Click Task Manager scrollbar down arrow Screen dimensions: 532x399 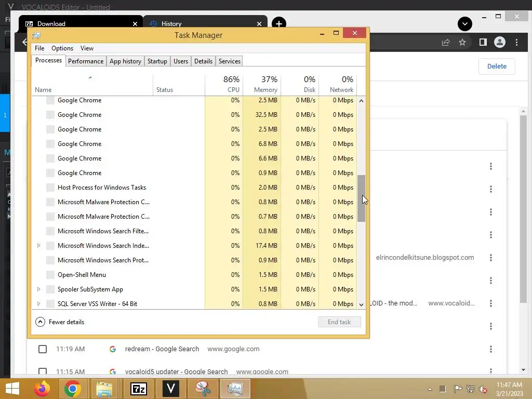[x=362, y=304]
